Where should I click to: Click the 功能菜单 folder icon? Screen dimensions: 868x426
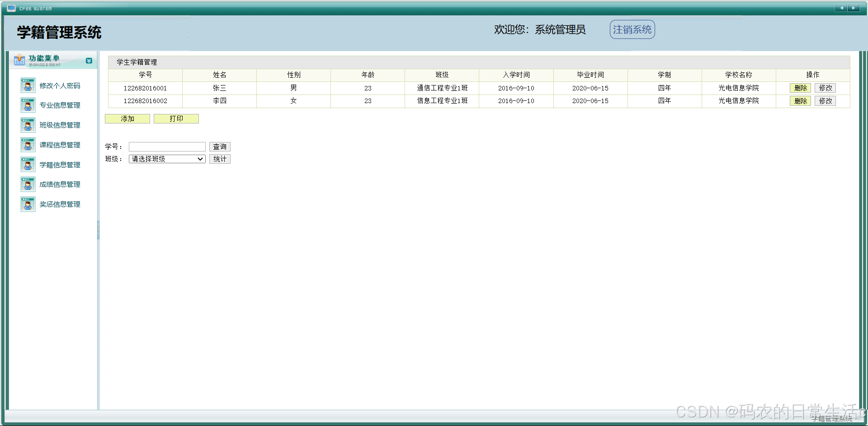click(19, 59)
